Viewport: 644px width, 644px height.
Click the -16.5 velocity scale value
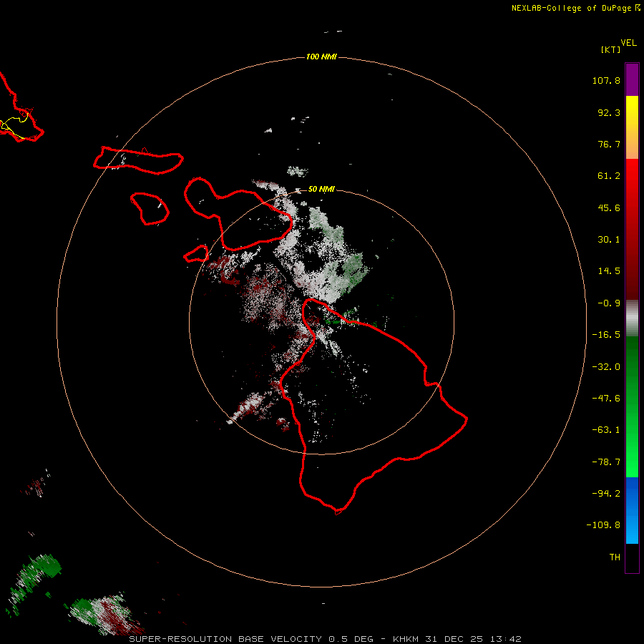click(606, 335)
